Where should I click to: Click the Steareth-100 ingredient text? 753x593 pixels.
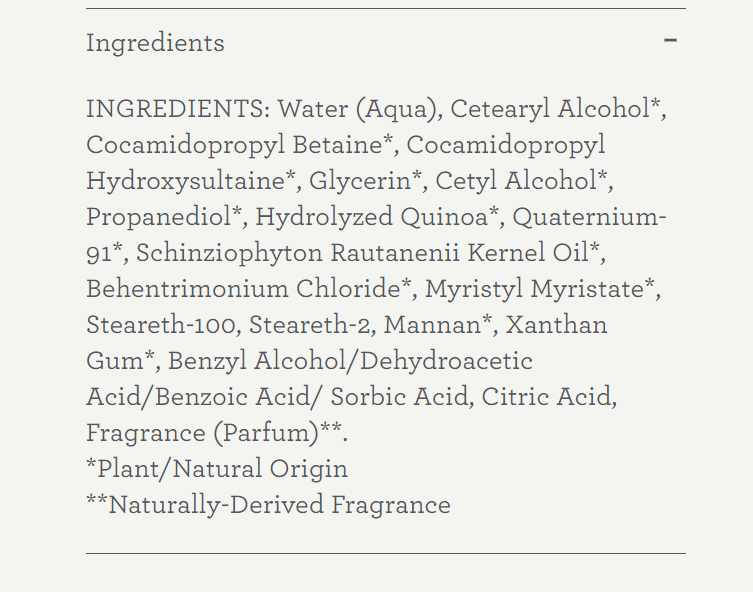point(161,325)
